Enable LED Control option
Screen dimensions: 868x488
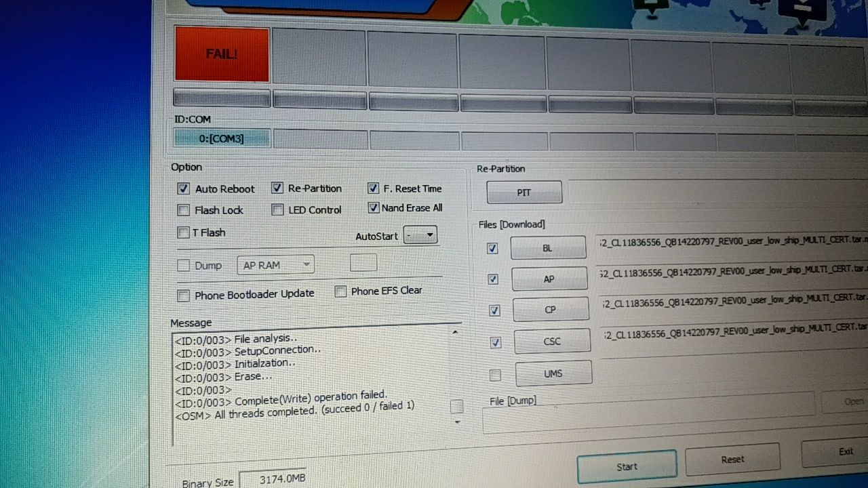pos(277,209)
